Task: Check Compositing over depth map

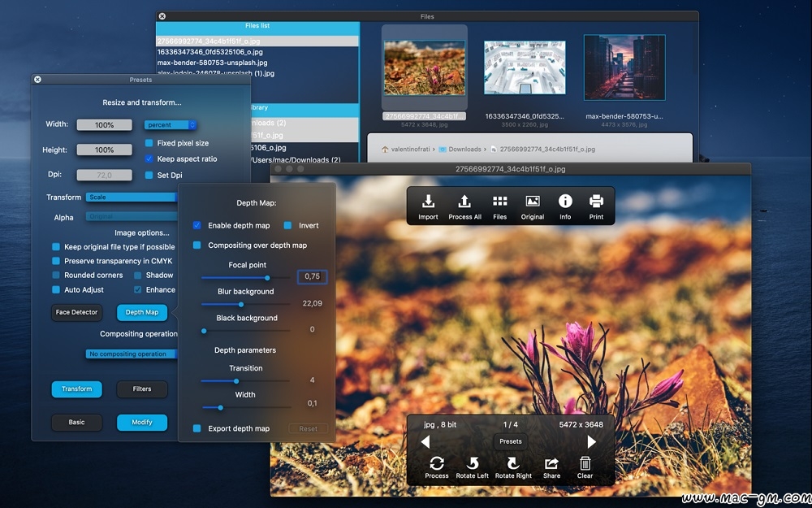Action: click(x=197, y=245)
